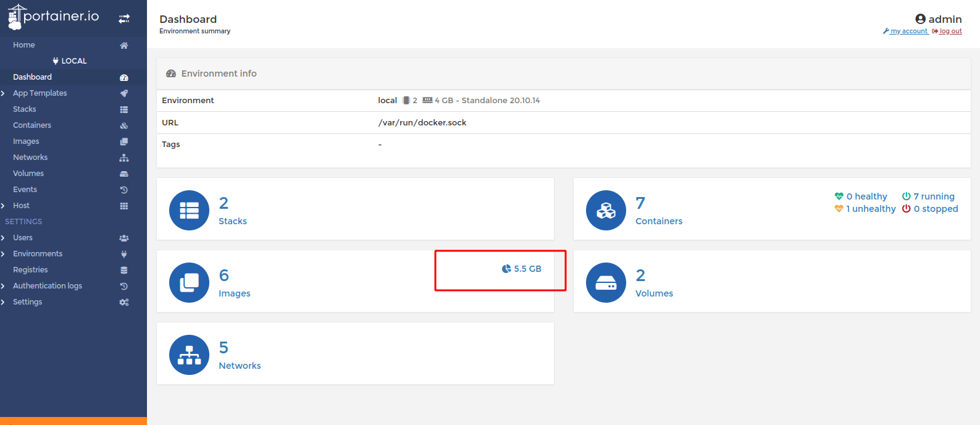Click the Settings gears icon in sidebar

(124, 302)
